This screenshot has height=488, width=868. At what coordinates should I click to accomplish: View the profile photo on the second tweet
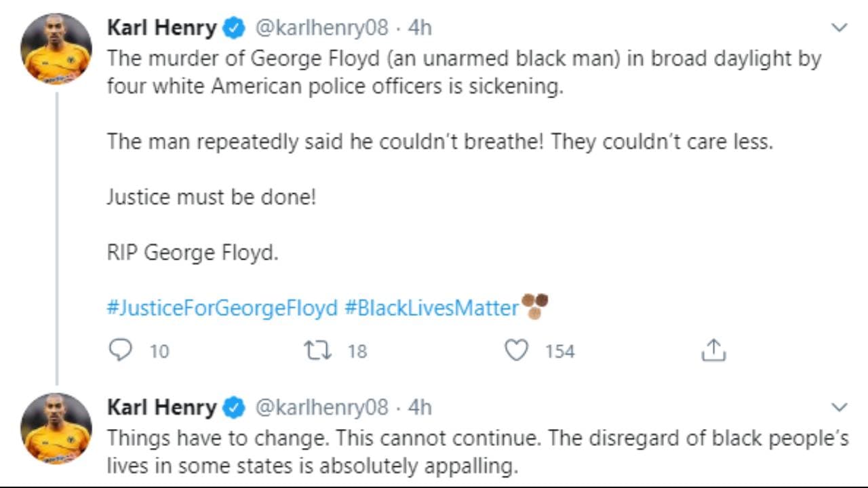[56, 428]
